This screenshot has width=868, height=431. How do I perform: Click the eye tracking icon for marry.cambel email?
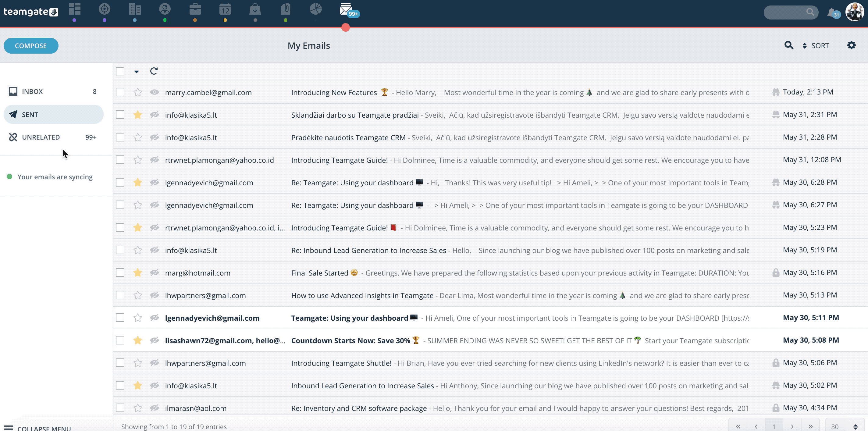(154, 92)
